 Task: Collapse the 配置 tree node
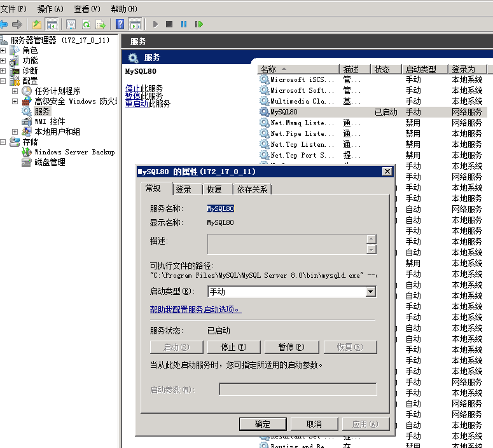pyautogui.click(x=3, y=81)
